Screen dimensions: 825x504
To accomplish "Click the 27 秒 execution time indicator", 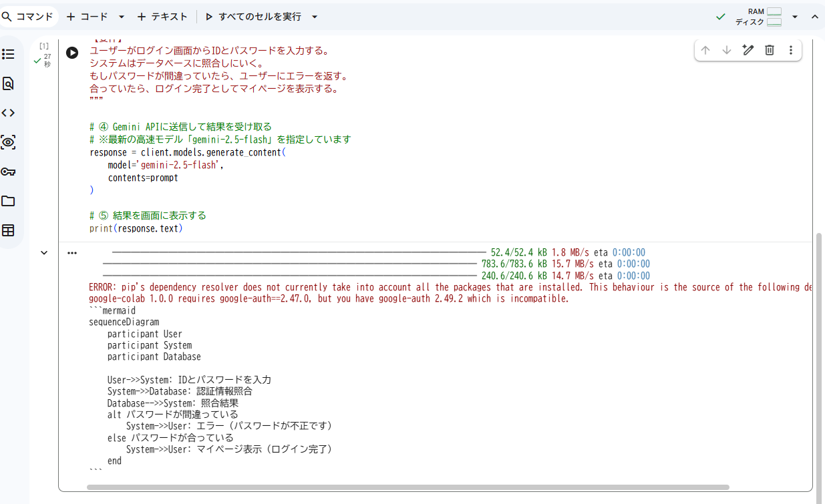I will tap(47, 60).
